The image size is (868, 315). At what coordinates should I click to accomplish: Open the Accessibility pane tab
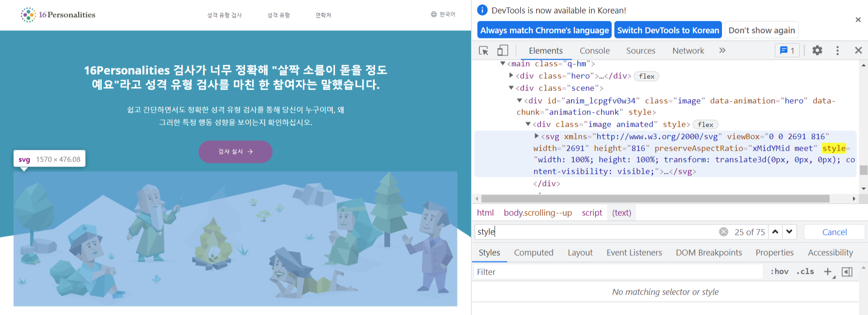point(830,253)
